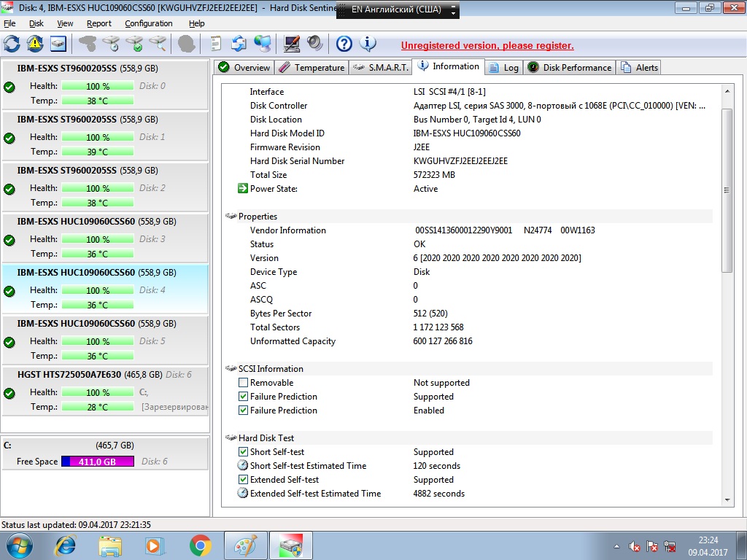Toggle Failure Prediction checkbox marked Supported
The width and height of the screenshot is (747, 560).
pos(243,396)
